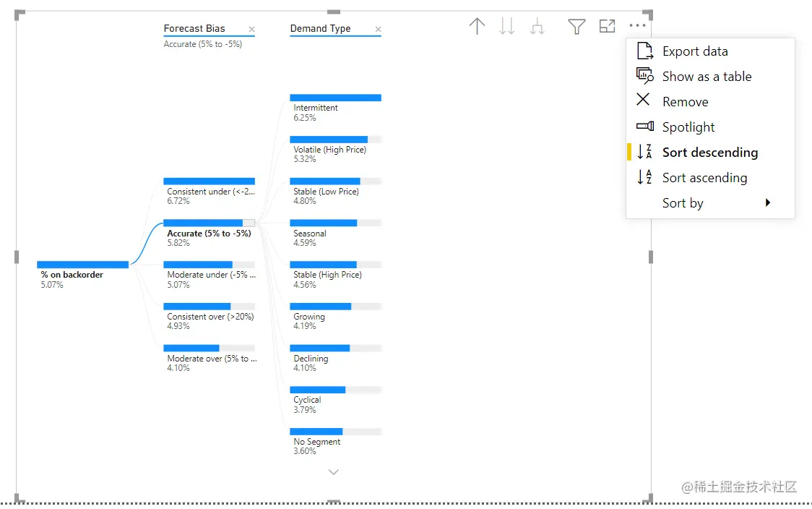Select Show as a table from the menu
The image size is (812, 509).
click(x=707, y=76)
